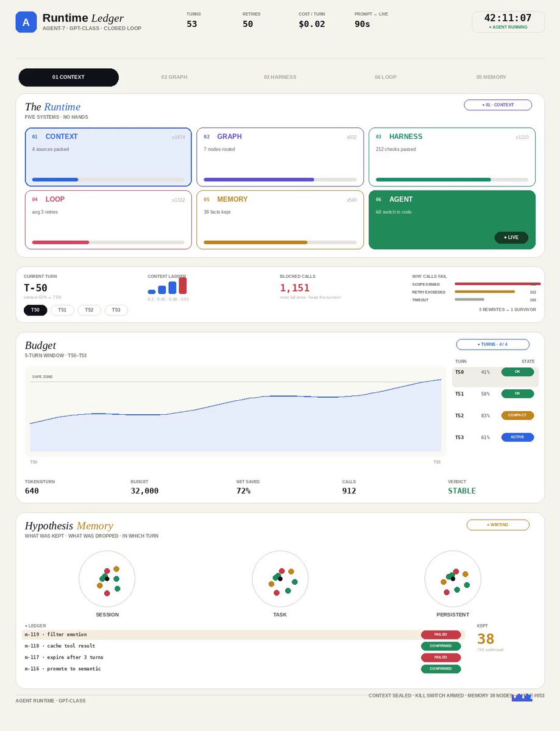Click the 'TURNS · 4 / 4' pill
Image resolution: width=560 pixels, height=731 pixels.
pyautogui.click(x=492, y=344)
